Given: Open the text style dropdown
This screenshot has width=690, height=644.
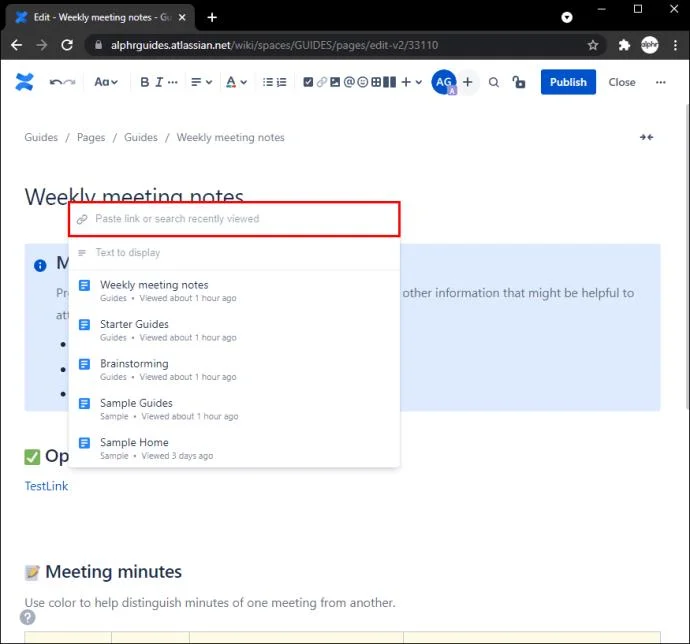Looking at the screenshot, I should point(106,82).
